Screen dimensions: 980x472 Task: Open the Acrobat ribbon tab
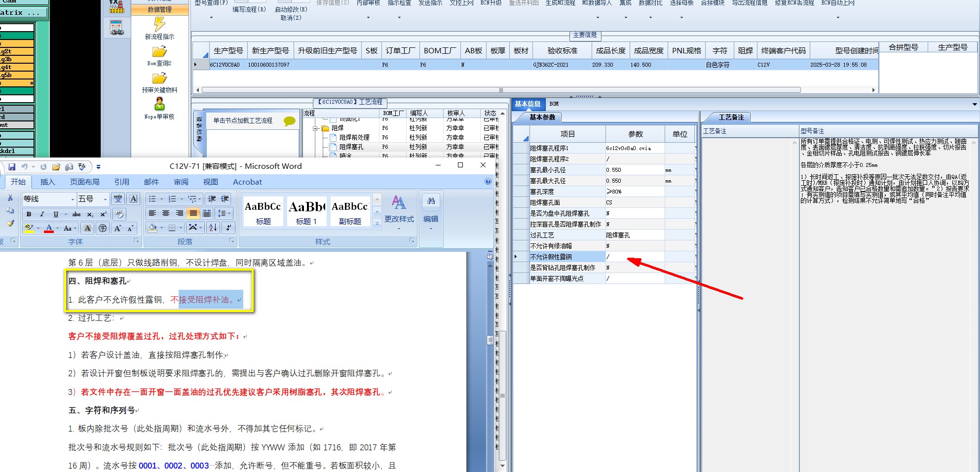point(247,182)
